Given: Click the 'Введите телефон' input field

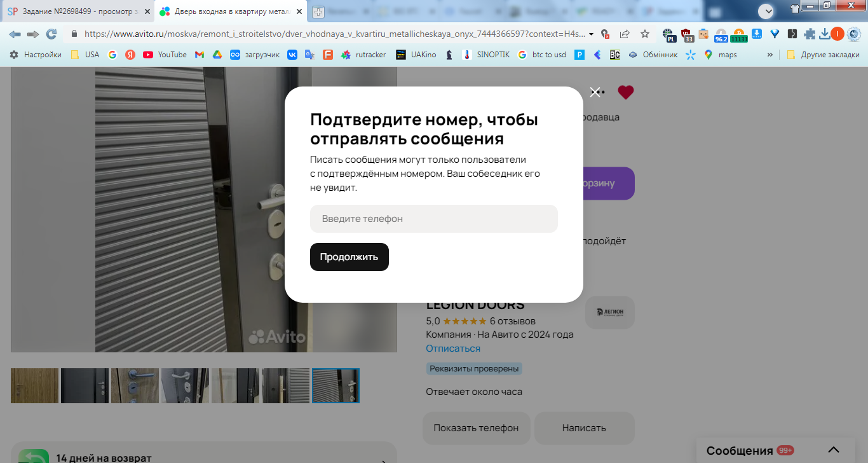Looking at the screenshot, I should (x=434, y=219).
